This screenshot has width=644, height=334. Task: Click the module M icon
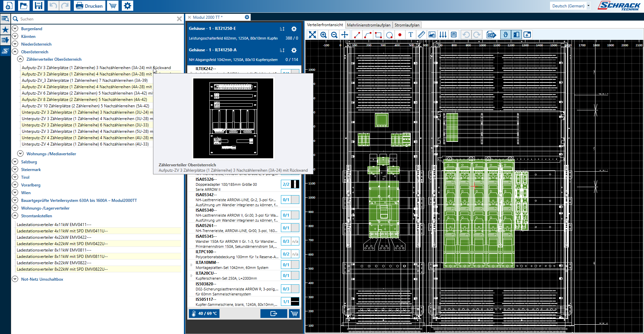[x=454, y=35]
